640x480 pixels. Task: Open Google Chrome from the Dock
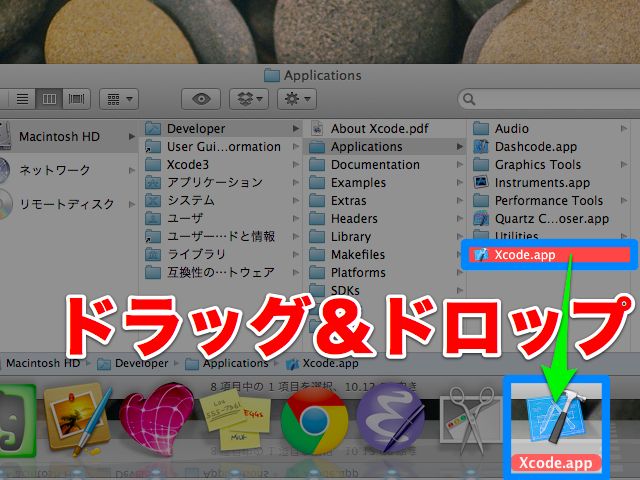314,421
